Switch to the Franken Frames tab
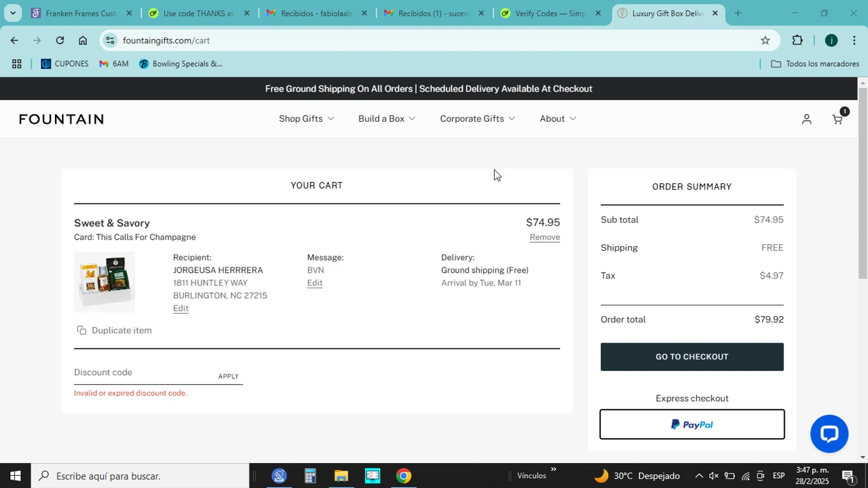 click(x=81, y=13)
